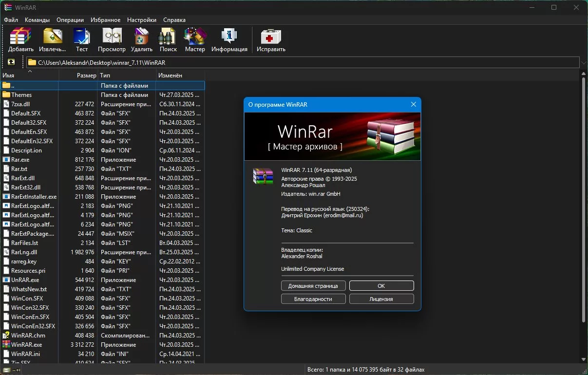Launch the Мастер (Wizard) tool
This screenshot has height=375, width=588.
click(195, 40)
